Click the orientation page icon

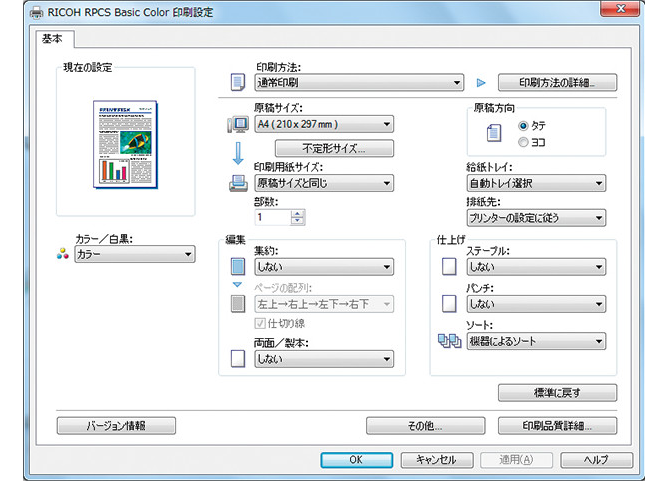click(x=494, y=133)
